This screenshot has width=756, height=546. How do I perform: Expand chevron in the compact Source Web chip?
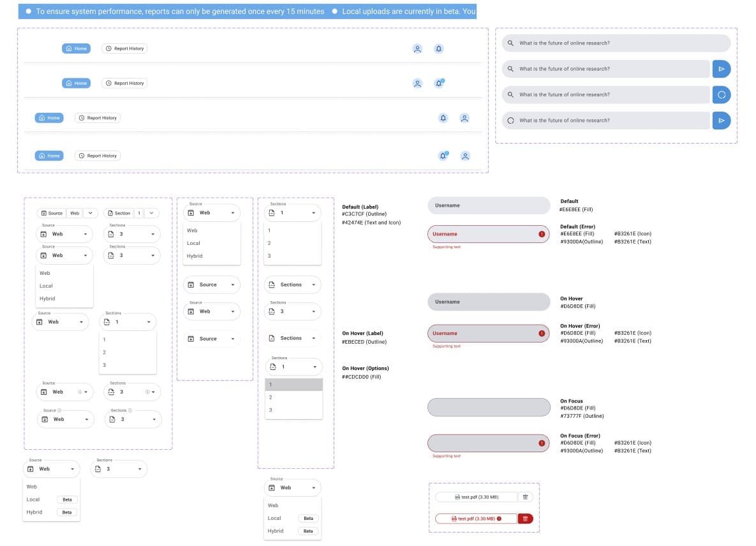click(x=90, y=213)
